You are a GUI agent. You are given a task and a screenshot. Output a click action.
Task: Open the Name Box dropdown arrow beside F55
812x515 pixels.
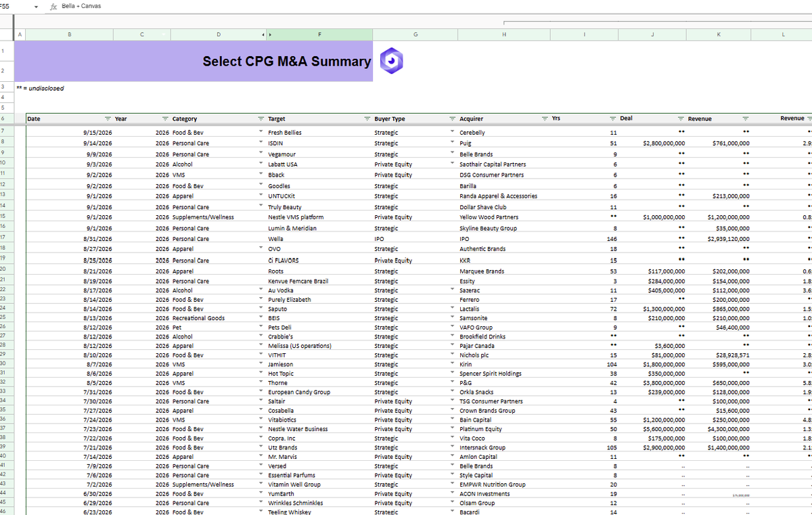36,7
